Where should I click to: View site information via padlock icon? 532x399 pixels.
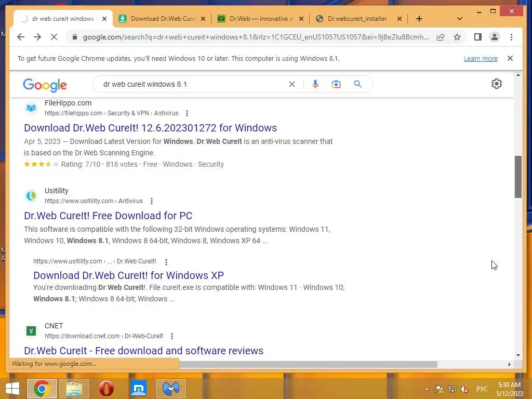point(75,37)
